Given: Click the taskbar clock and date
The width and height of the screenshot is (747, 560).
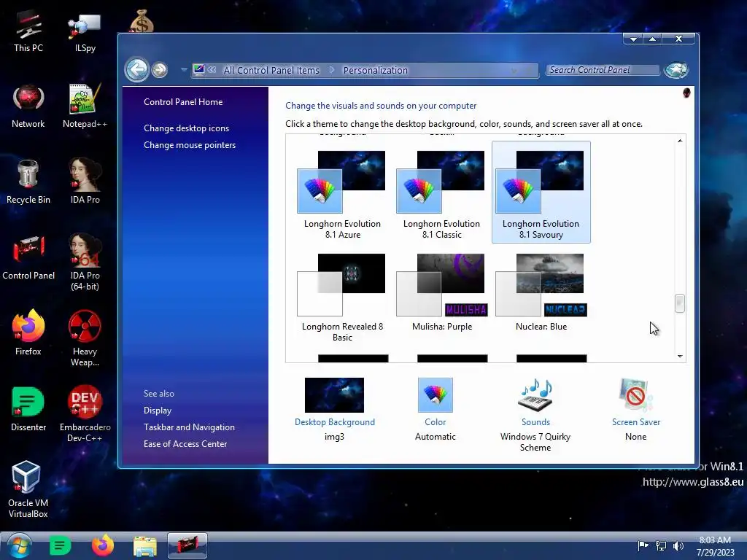Looking at the screenshot, I should click(x=715, y=546).
